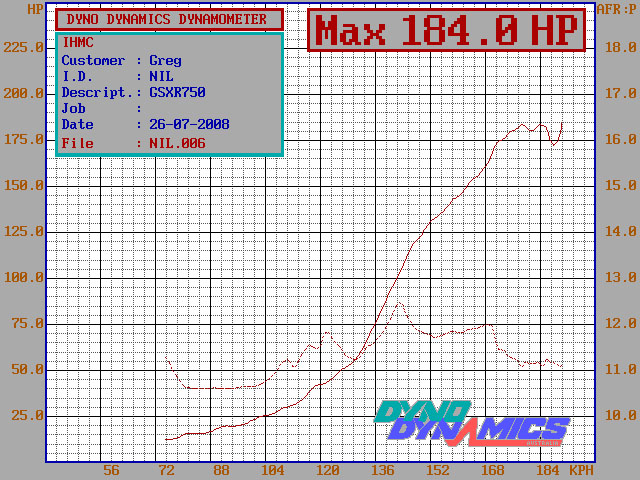Click the 136 speed axis value
This screenshot has width=640, height=480.
(383, 470)
